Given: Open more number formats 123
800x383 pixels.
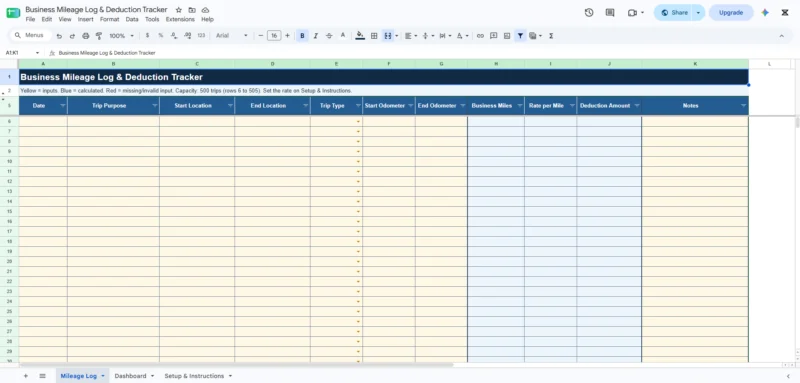Looking at the screenshot, I should point(201,36).
